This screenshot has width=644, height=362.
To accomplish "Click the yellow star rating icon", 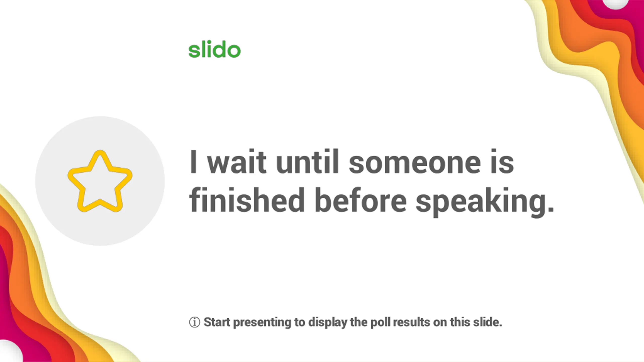I will (x=100, y=181).
